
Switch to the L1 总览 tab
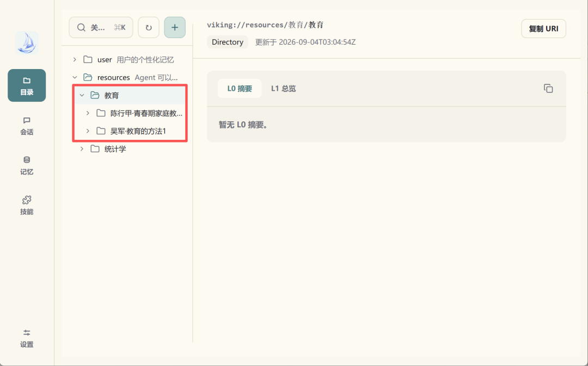pyautogui.click(x=284, y=89)
